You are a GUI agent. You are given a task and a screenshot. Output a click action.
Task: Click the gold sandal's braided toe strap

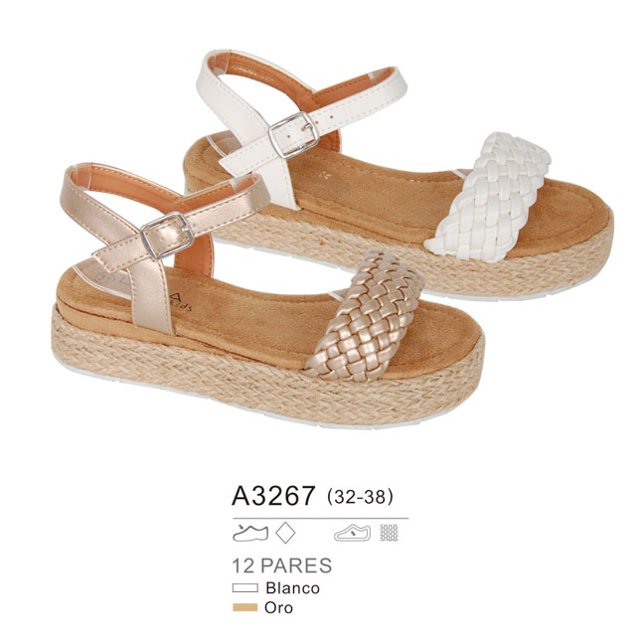pyautogui.click(x=366, y=315)
